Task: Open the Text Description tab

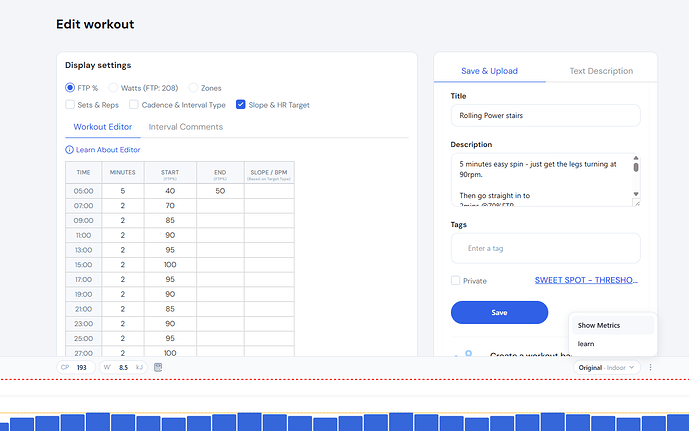Action: (x=601, y=71)
